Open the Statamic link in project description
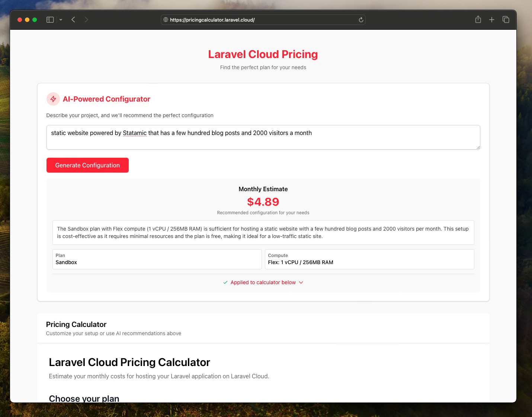532x417 pixels. [134, 133]
